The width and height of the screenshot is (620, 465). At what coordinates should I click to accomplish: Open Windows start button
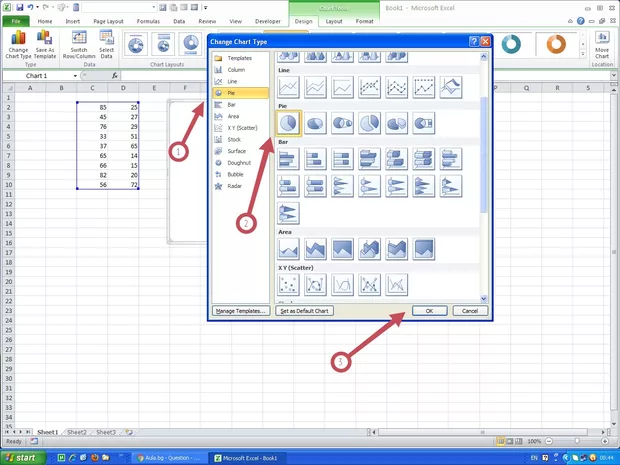[23, 458]
